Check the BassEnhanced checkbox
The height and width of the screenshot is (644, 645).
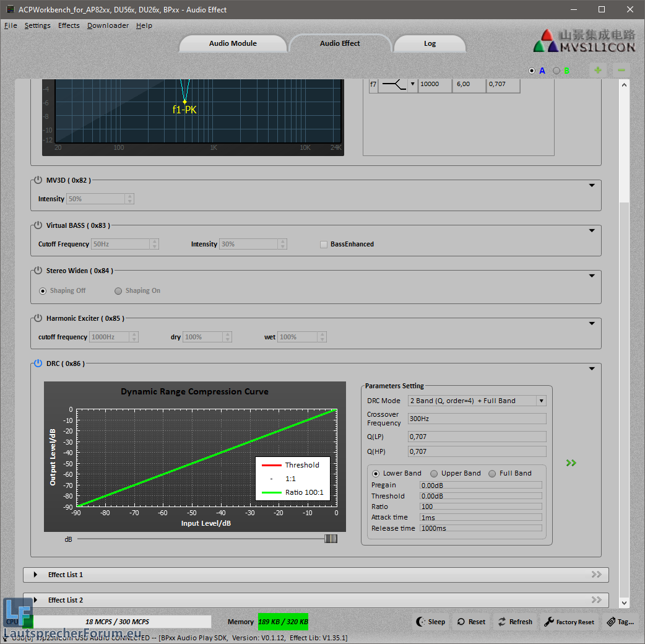coord(324,245)
